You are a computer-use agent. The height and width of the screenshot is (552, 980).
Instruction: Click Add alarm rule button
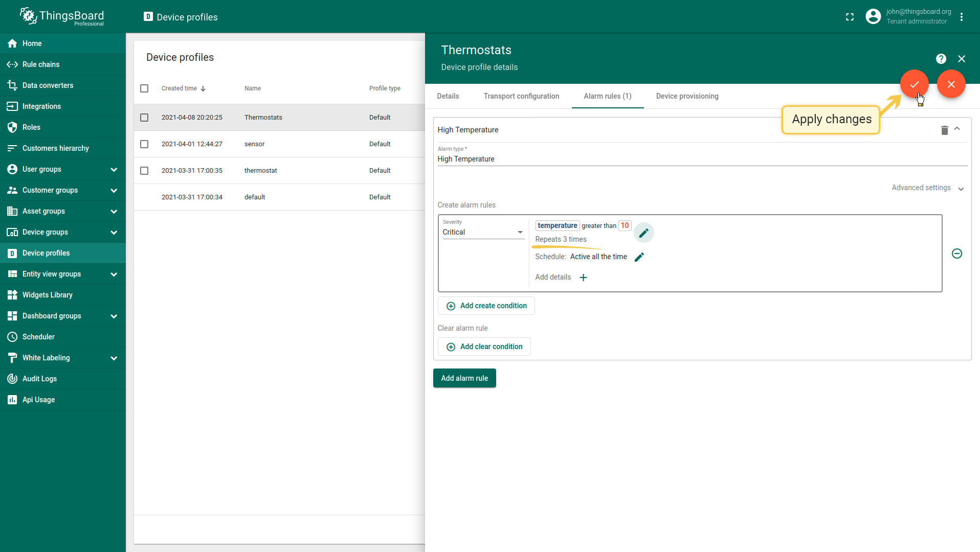click(x=464, y=378)
